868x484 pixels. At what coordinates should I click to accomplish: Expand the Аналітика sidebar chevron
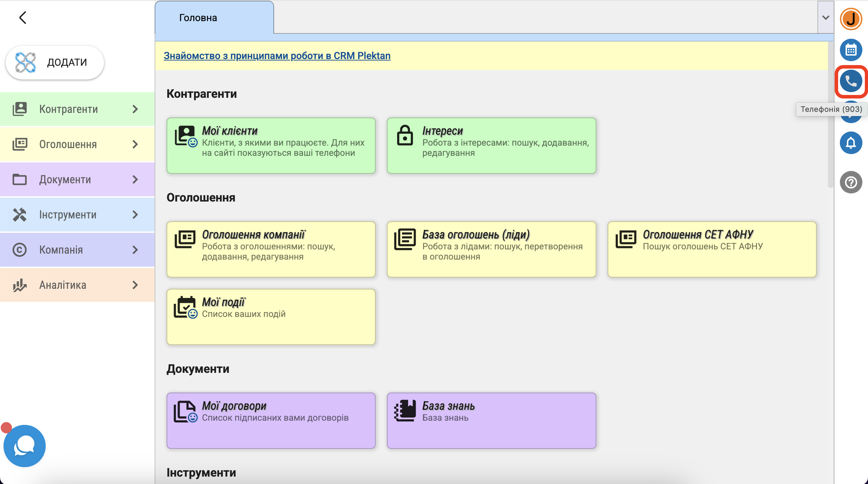(135, 285)
